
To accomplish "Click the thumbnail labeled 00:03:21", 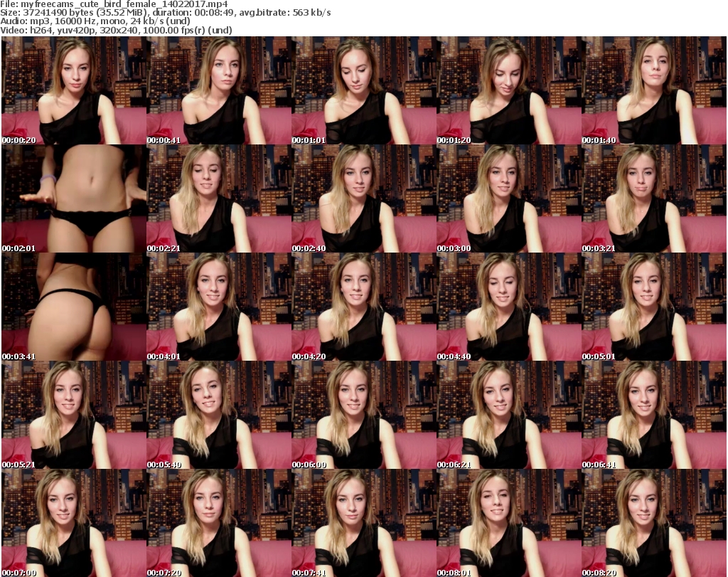I will [654, 198].
